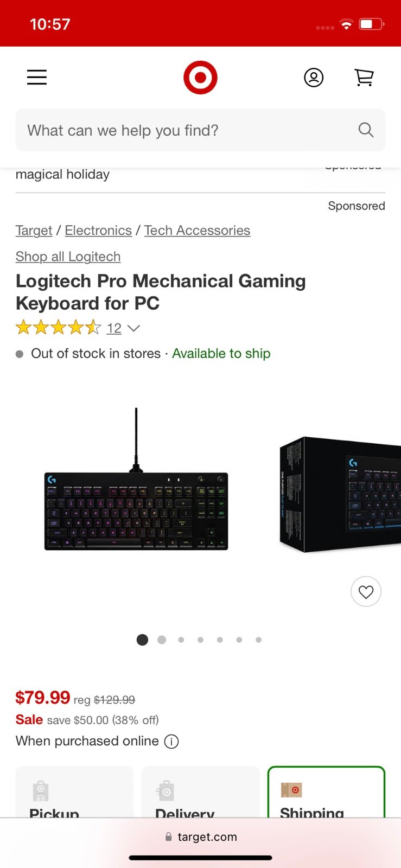Choose the Shipping fulfillment option
The width and height of the screenshot is (401, 868).
click(x=326, y=792)
